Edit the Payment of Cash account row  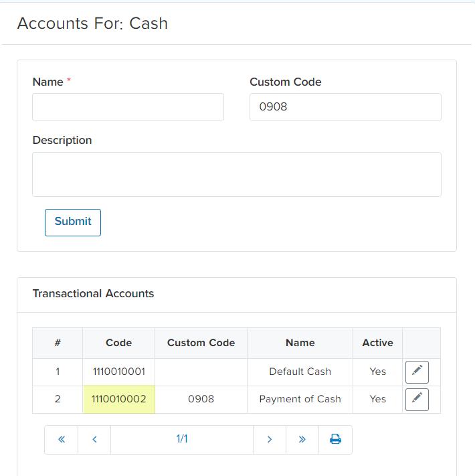click(x=417, y=399)
